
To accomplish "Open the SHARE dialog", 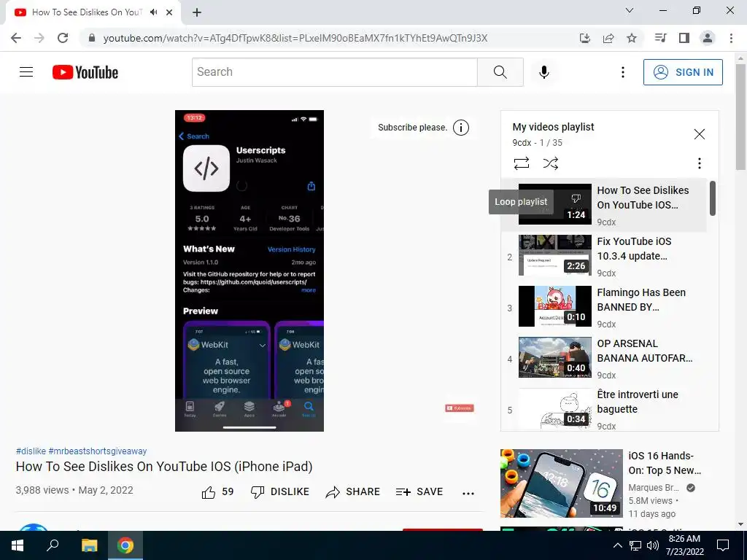I will 352,492.
